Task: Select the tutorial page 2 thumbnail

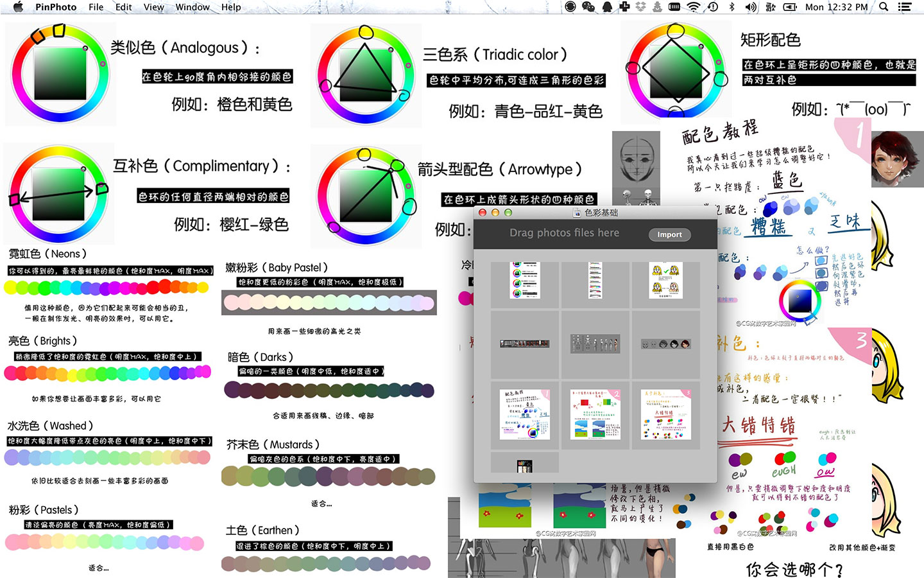Action: [x=595, y=414]
